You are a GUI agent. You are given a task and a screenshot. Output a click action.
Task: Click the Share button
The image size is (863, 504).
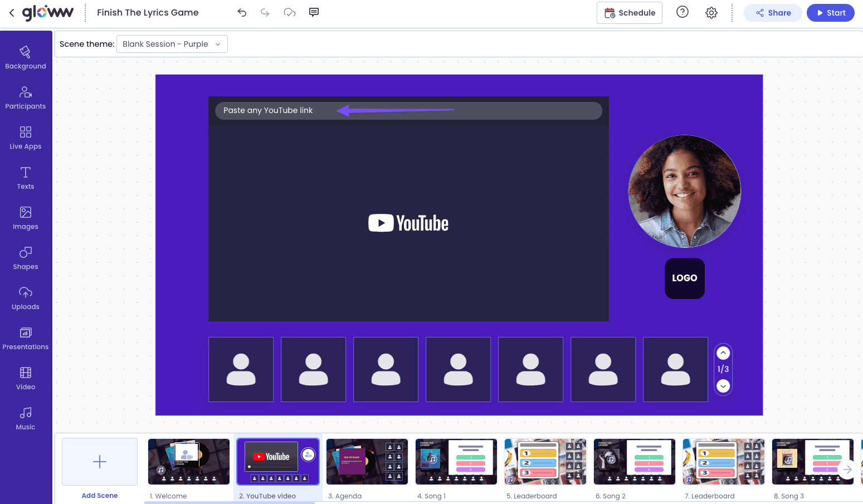click(773, 13)
